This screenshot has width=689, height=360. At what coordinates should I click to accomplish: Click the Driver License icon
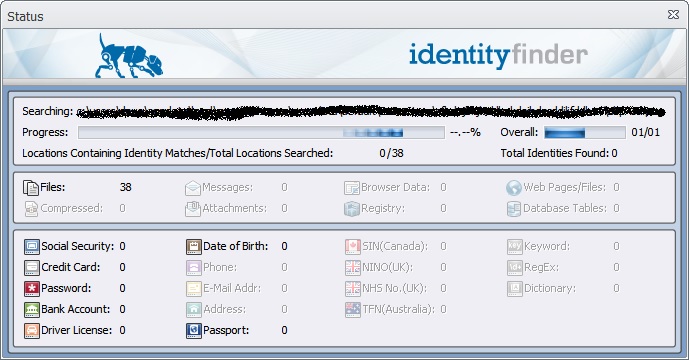[x=32, y=330]
